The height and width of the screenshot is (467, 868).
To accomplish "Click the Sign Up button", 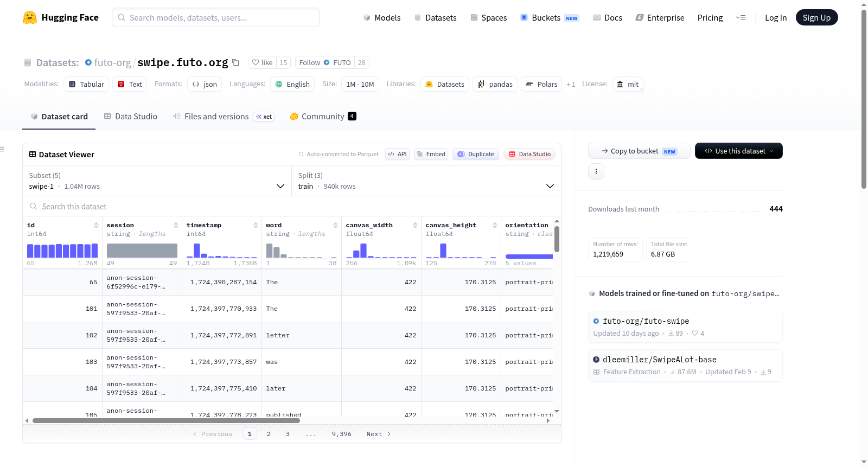I will (x=816, y=17).
